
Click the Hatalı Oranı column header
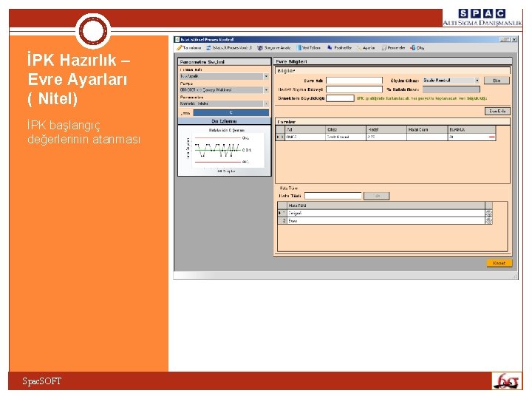427,129
